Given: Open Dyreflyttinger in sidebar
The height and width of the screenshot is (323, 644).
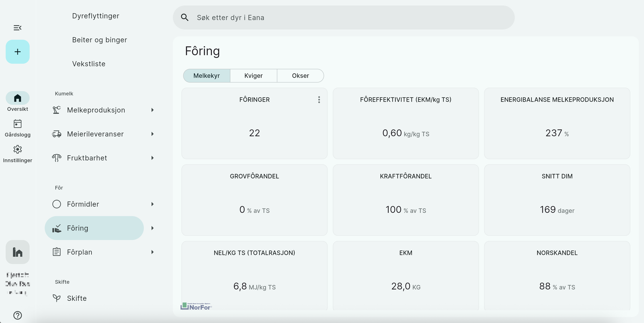Looking at the screenshot, I should [x=96, y=16].
